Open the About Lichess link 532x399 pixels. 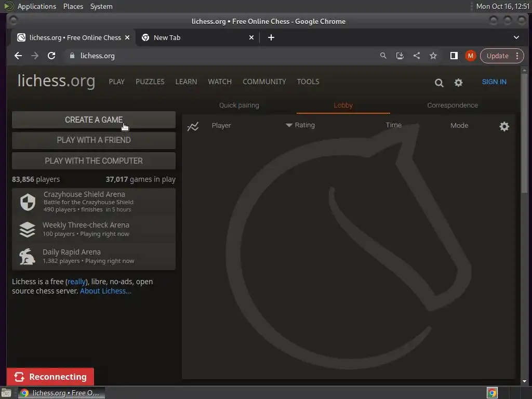[105, 291]
